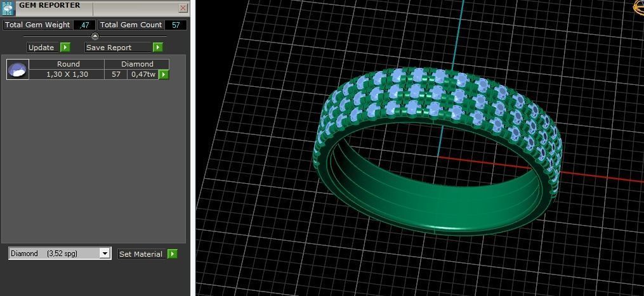Click green arrow next to Save Report
644x296 pixels.
[x=158, y=48]
